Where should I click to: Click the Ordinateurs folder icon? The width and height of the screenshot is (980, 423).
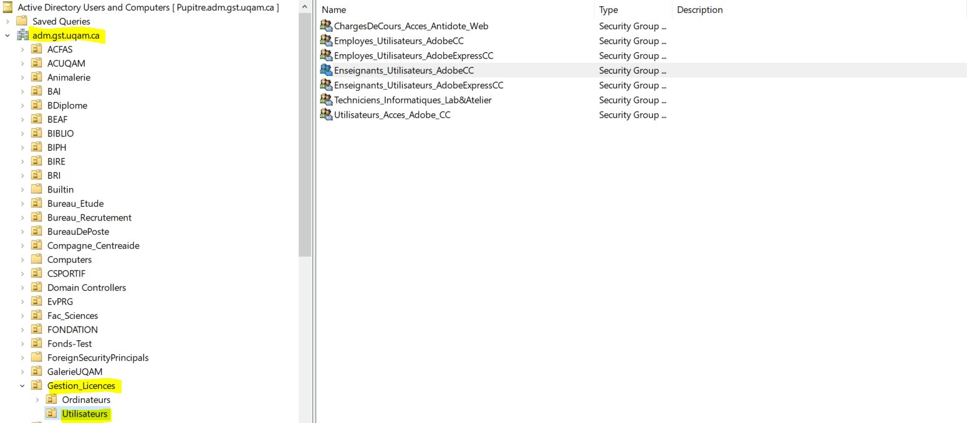click(x=52, y=399)
